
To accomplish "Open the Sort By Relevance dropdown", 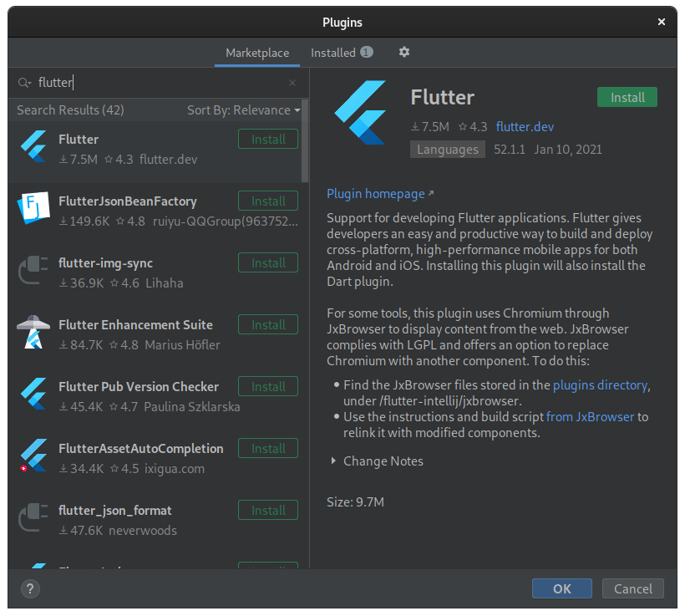I will coord(243,110).
